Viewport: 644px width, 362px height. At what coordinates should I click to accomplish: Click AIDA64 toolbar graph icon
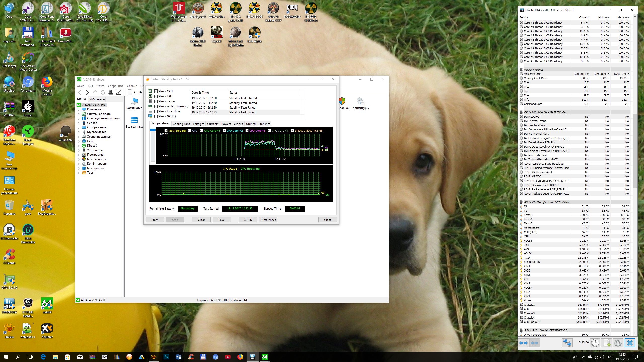(x=118, y=92)
